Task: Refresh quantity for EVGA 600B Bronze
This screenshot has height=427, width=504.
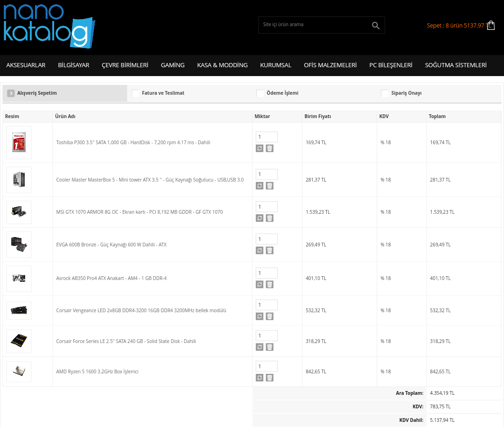Action: tap(259, 250)
